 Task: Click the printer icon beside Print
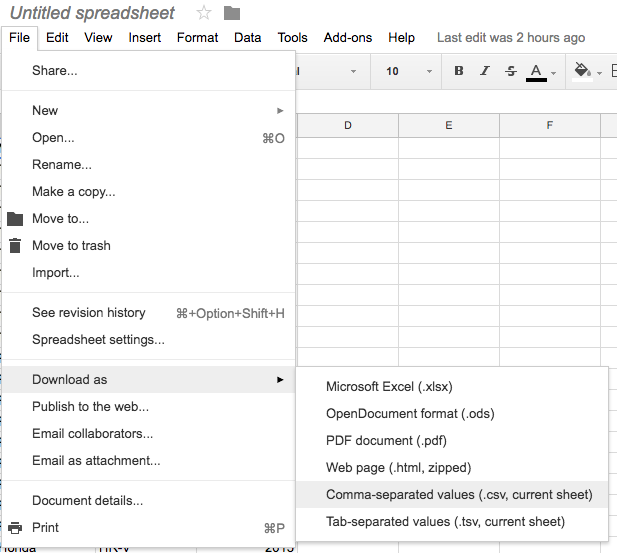click(x=15, y=528)
